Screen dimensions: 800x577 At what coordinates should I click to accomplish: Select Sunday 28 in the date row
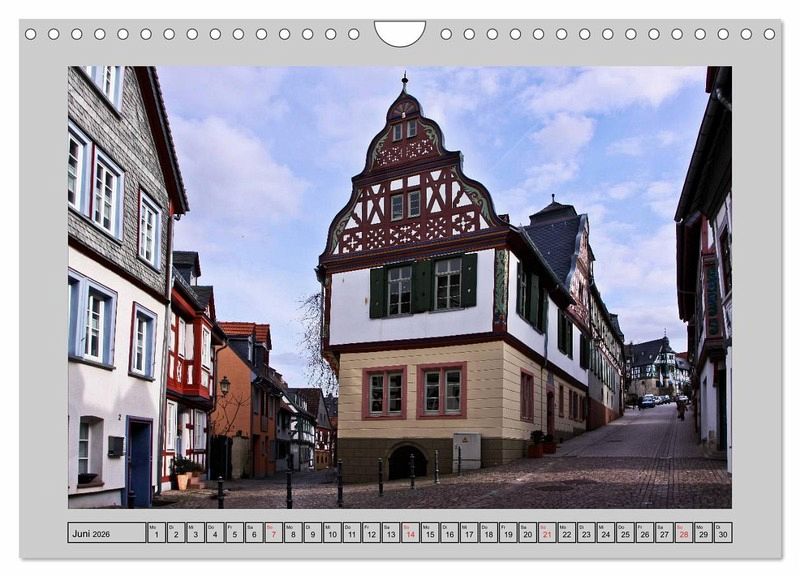click(683, 532)
